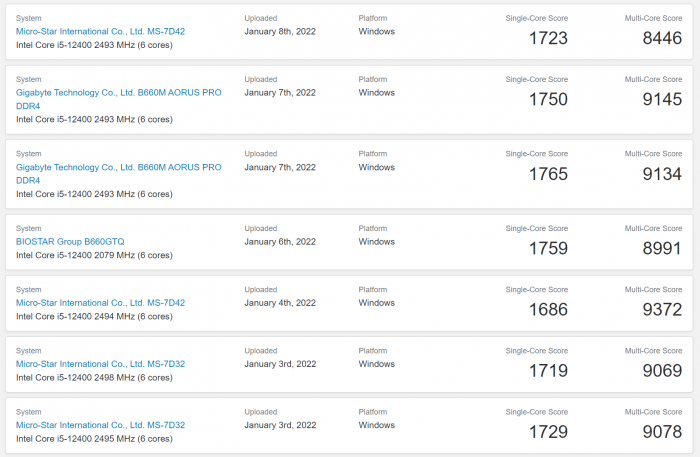Click the multi-core score 9078
The height and width of the screenshot is (457, 700).
pos(661,432)
